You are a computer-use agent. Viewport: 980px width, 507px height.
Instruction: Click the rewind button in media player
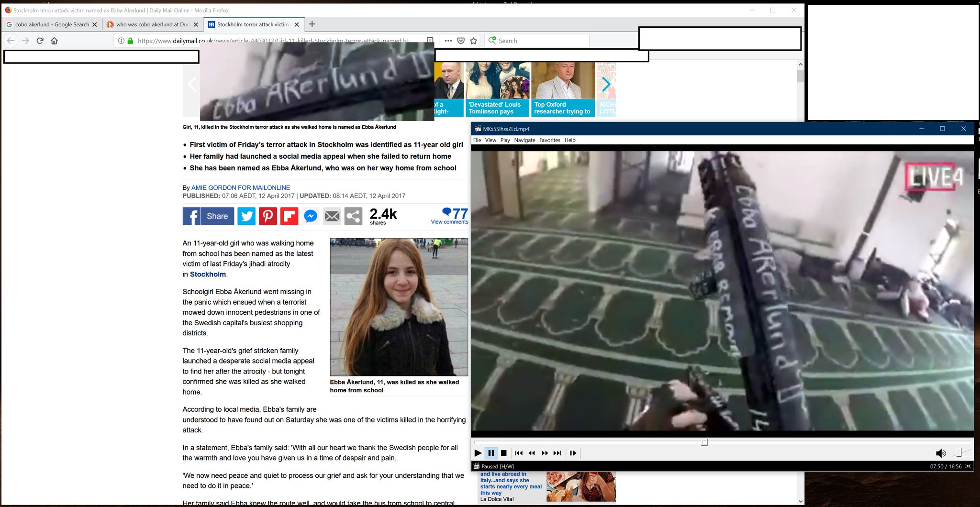point(532,453)
